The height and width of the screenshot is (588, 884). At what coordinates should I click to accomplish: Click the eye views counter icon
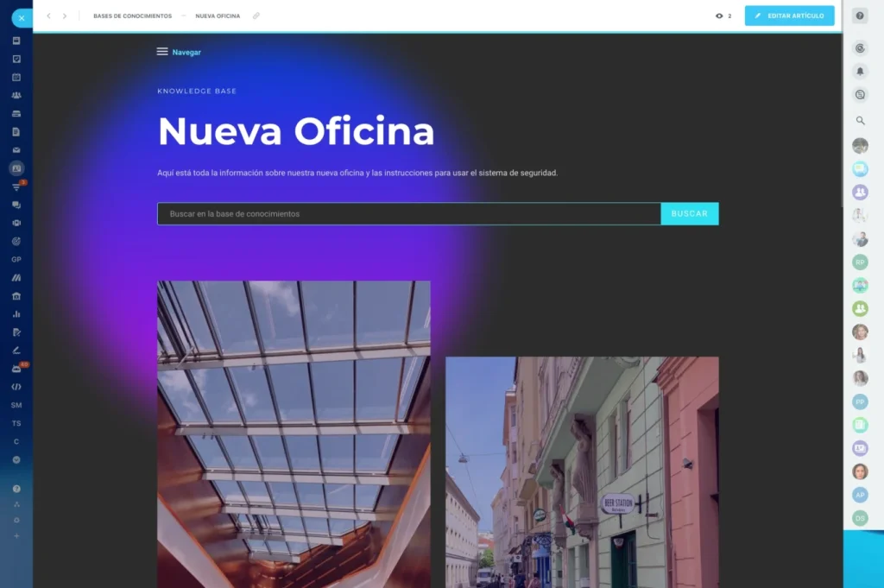pyautogui.click(x=719, y=16)
